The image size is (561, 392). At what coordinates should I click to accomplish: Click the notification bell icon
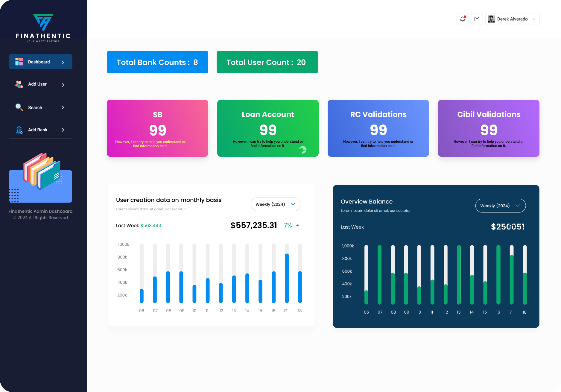pos(462,19)
